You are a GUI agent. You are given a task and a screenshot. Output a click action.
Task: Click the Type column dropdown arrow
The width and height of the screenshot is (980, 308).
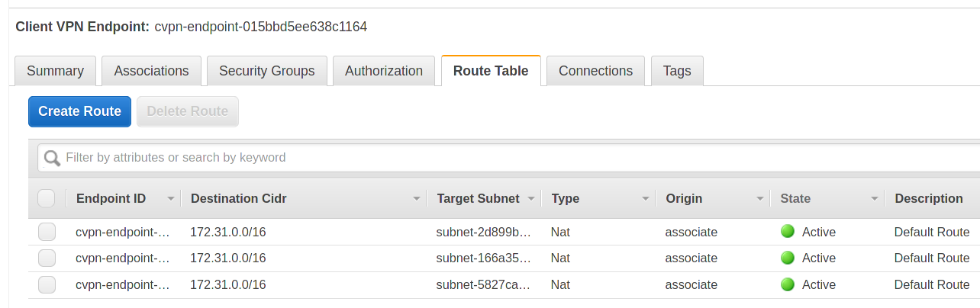point(646,199)
